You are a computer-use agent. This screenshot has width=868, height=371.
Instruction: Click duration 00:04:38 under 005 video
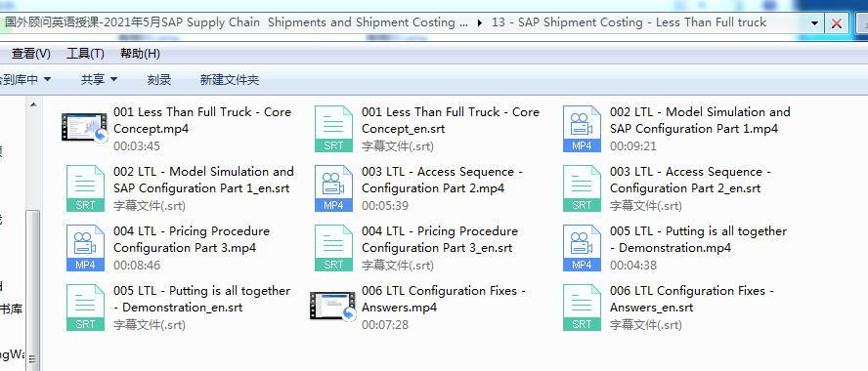click(x=633, y=265)
